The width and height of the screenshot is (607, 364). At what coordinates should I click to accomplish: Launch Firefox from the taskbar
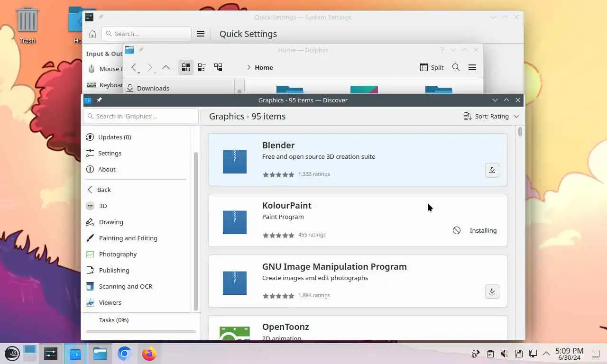149,353
